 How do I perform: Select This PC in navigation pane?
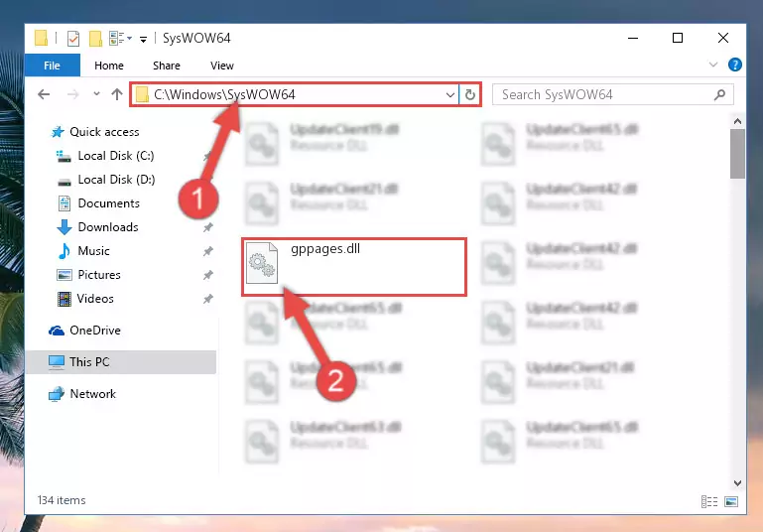[x=120, y=362]
